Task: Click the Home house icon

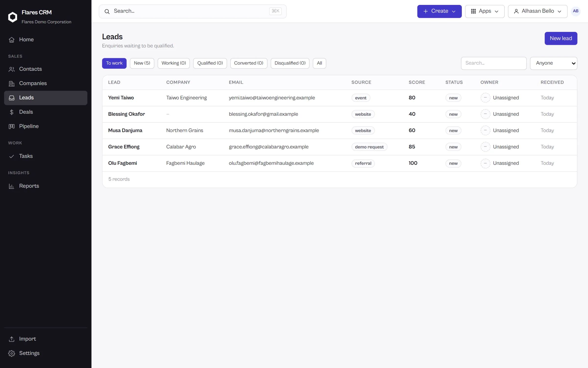Action: point(12,40)
